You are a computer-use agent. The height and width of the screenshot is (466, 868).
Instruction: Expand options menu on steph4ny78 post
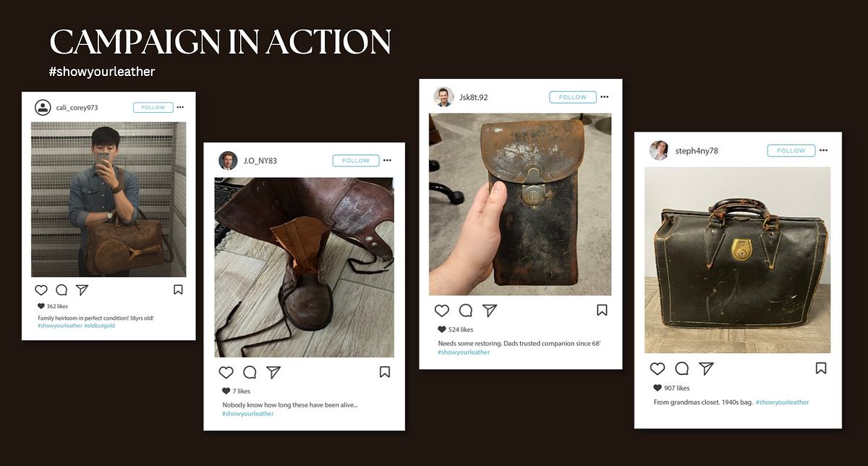823,151
